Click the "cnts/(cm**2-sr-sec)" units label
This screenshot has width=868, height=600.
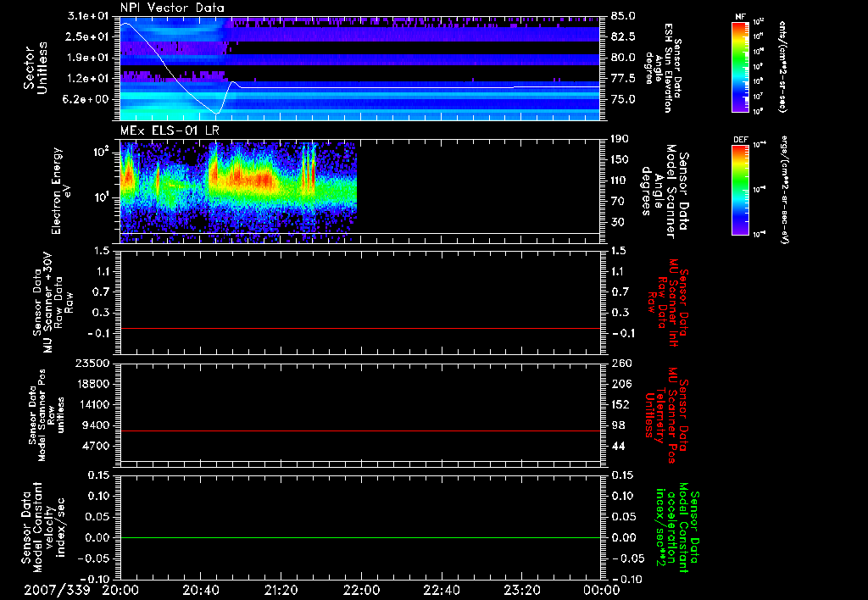click(782, 66)
